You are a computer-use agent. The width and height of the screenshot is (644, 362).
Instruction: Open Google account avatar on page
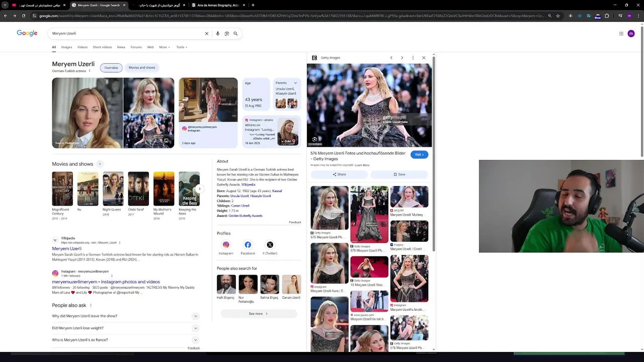(631, 34)
